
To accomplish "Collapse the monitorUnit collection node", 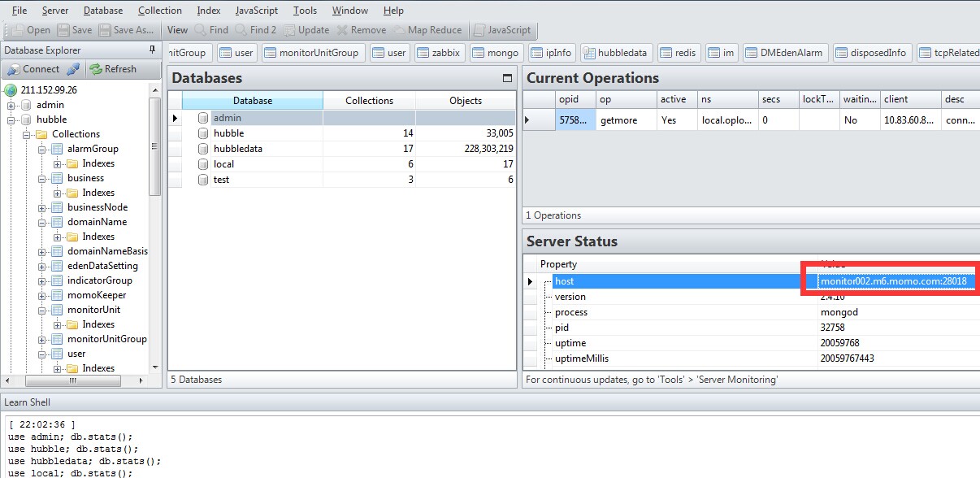I will click(x=42, y=310).
